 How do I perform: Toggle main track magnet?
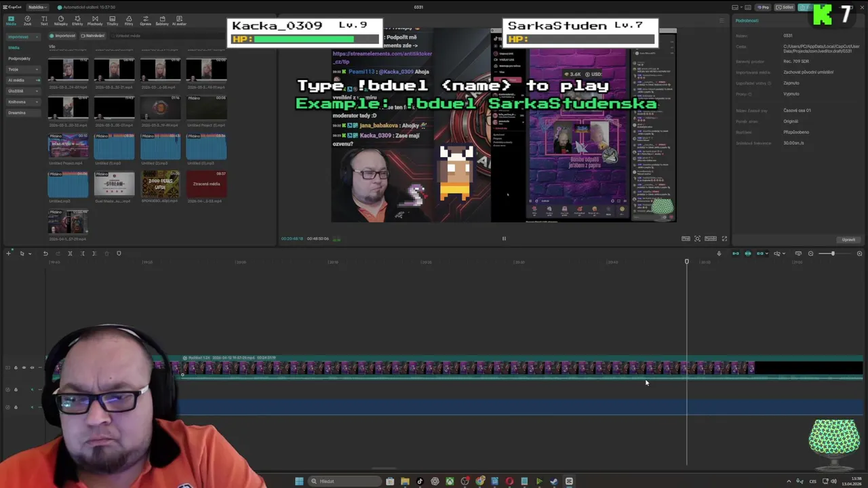(x=736, y=253)
